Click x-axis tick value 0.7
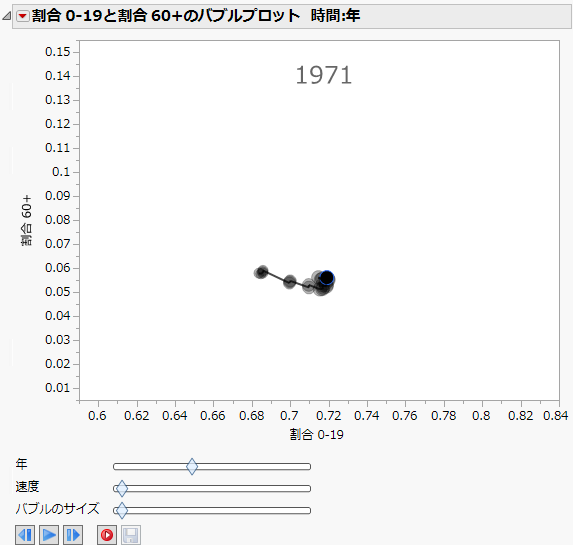This screenshot has height=545, width=573. [x=289, y=416]
